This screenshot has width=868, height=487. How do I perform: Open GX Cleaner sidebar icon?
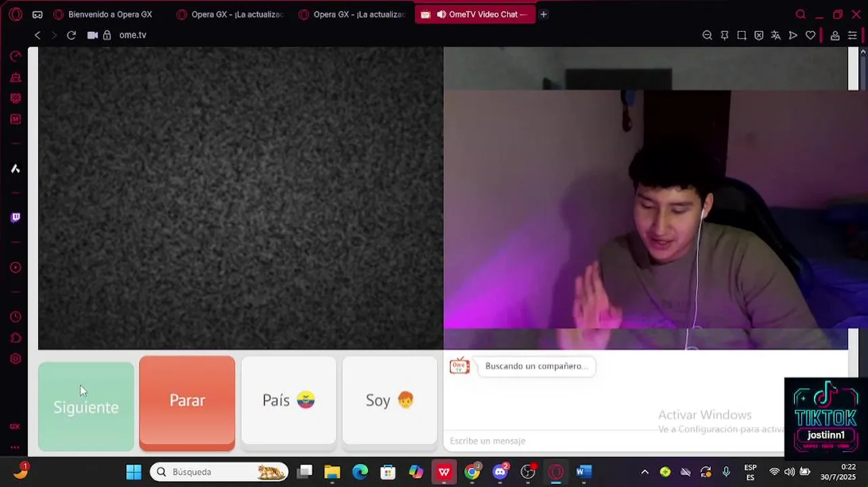point(16,78)
